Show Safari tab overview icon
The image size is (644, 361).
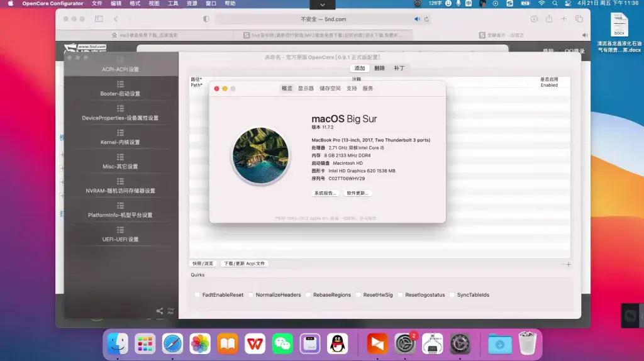point(579,19)
